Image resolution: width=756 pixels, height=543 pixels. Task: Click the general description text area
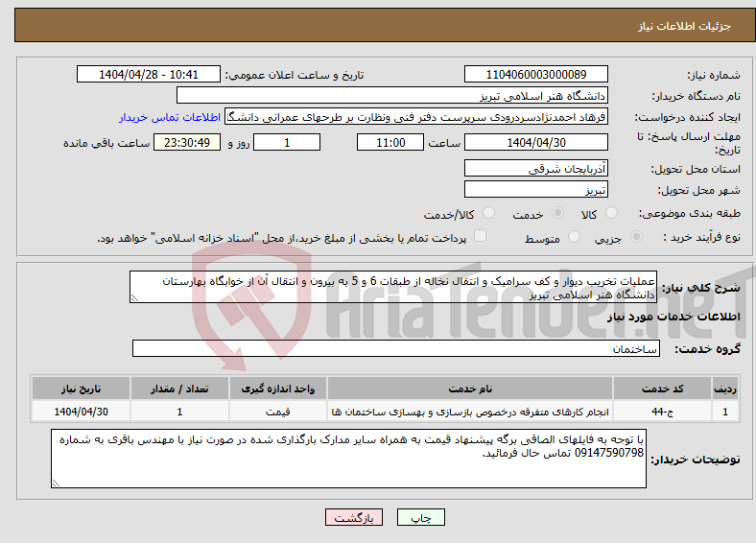[x=393, y=287]
